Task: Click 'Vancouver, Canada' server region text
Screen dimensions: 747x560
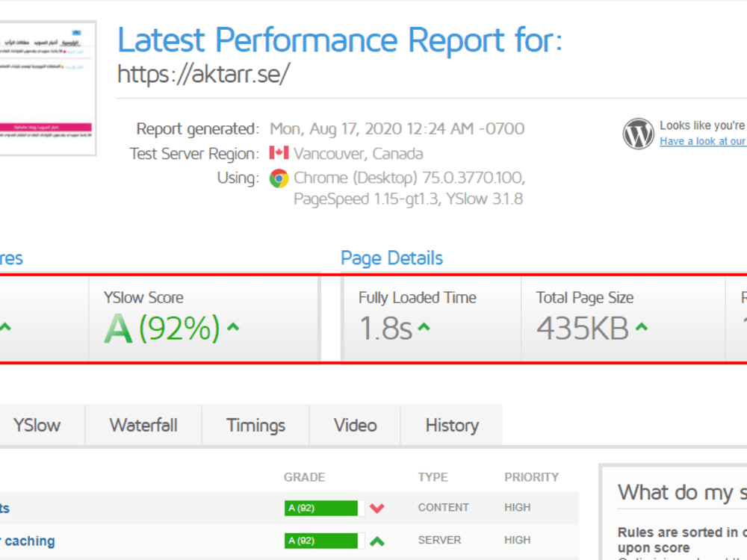Action: pos(359,154)
